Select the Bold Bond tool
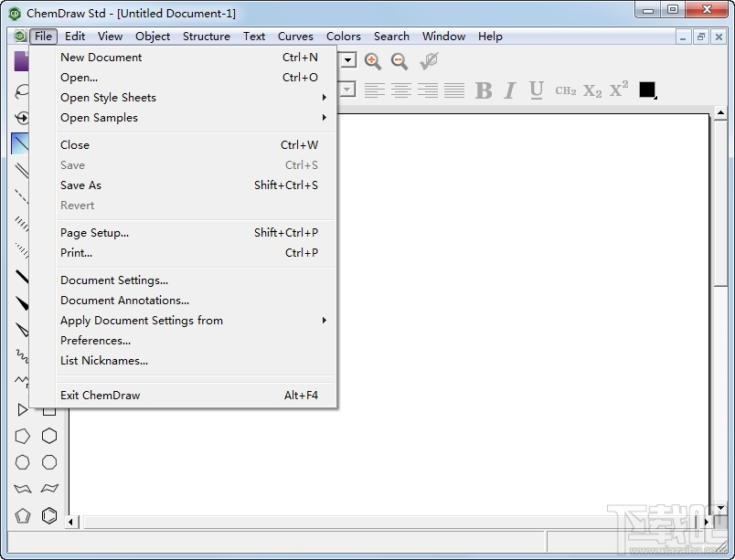This screenshot has height=560, width=735. pyautogui.click(x=22, y=276)
